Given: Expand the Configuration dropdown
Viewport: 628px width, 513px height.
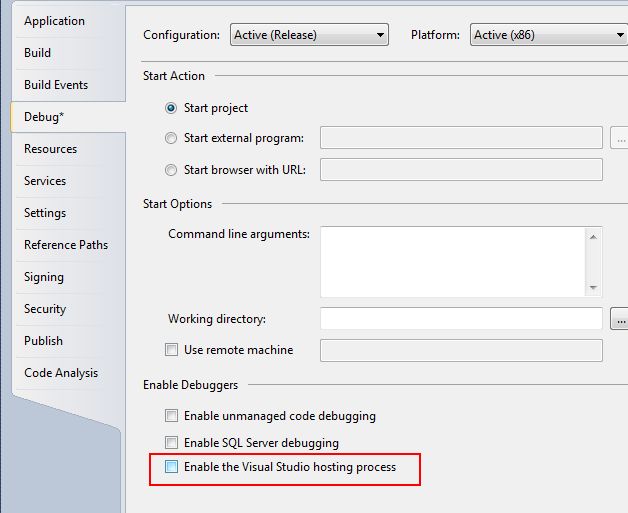Looking at the screenshot, I should (x=309, y=35).
